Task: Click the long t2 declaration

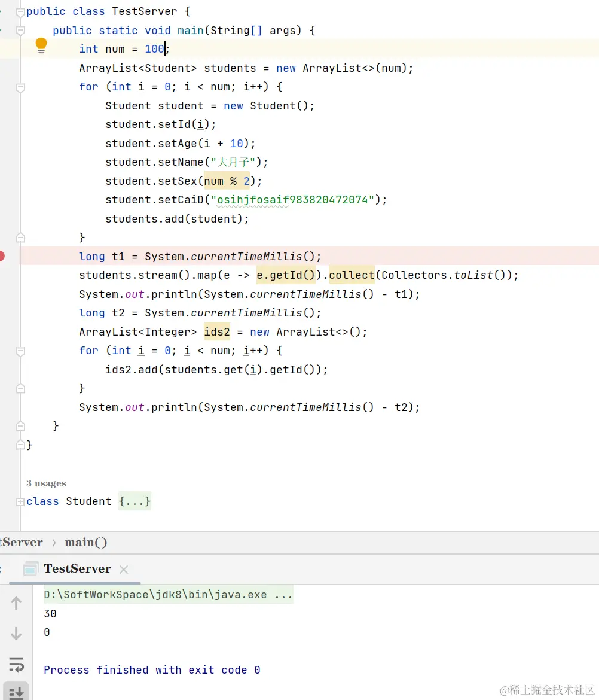Action: pyautogui.click(x=200, y=313)
